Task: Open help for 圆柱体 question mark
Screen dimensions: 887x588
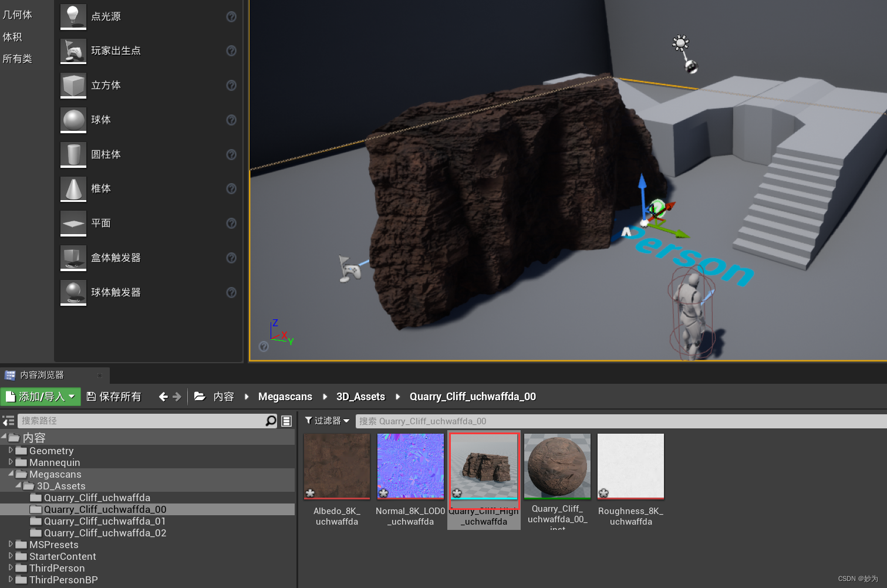Action: (x=231, y=154)
